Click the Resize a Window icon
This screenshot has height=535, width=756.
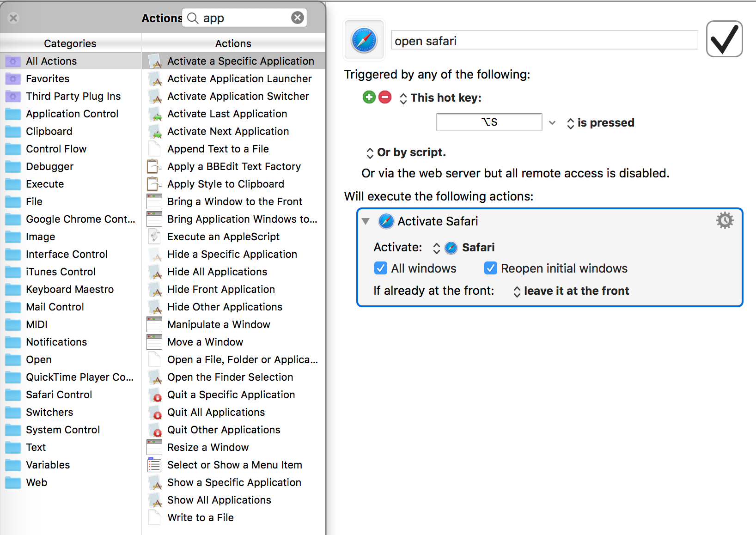pos(154,447)
